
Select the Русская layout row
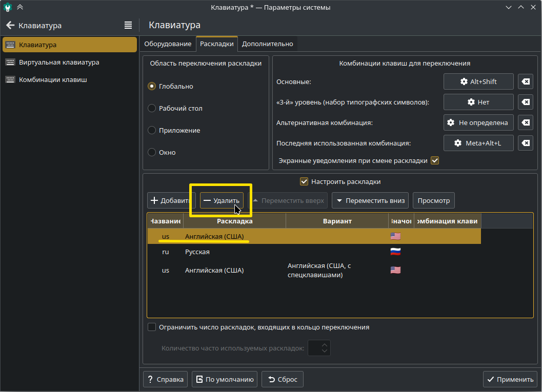(x=197, y=252)
